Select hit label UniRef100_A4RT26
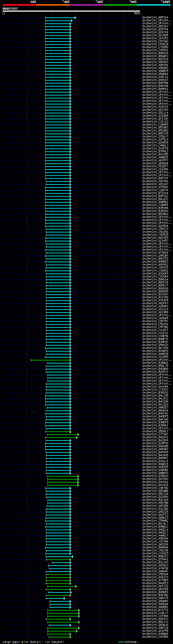This screenshot has width=173, height=644. 155,628
